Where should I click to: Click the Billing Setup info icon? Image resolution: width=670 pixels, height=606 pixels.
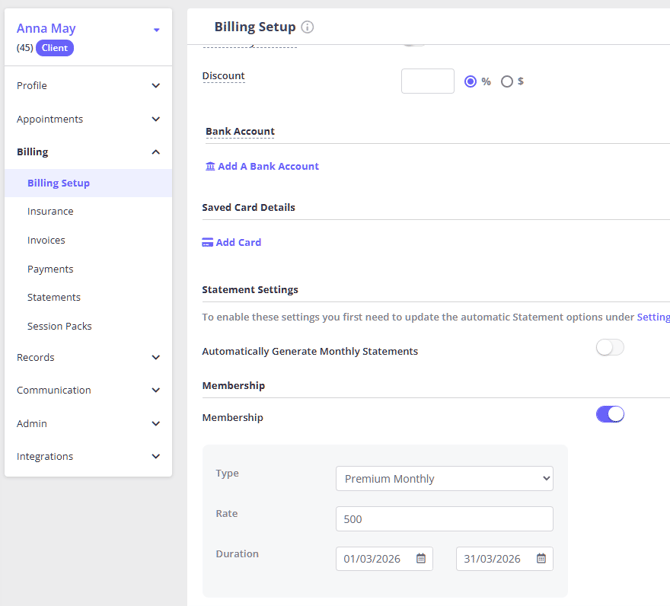click(307, 28)
